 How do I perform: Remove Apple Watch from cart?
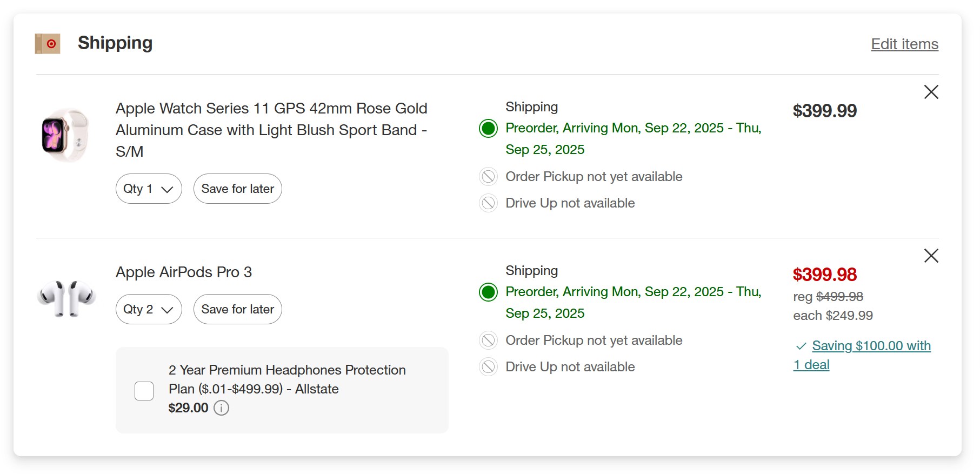coord(931,92)
